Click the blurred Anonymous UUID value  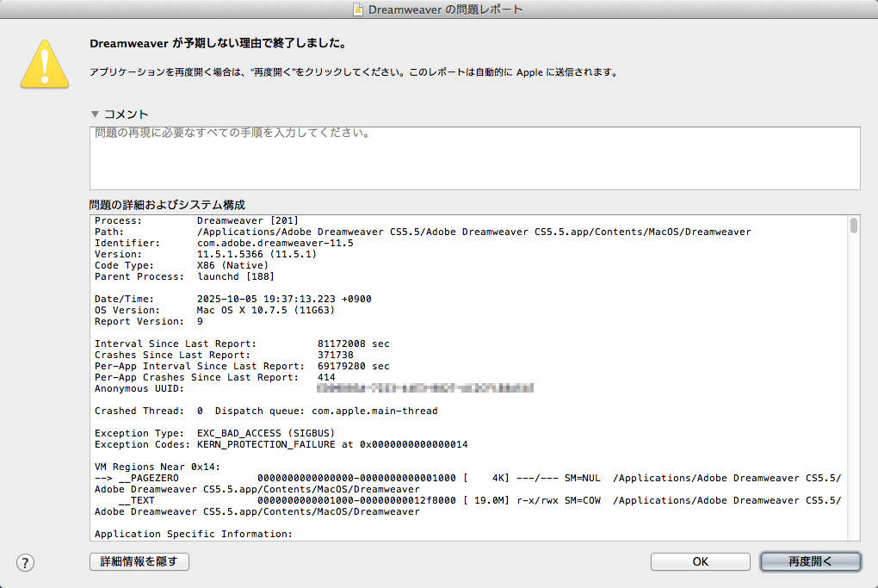[425, 388]
